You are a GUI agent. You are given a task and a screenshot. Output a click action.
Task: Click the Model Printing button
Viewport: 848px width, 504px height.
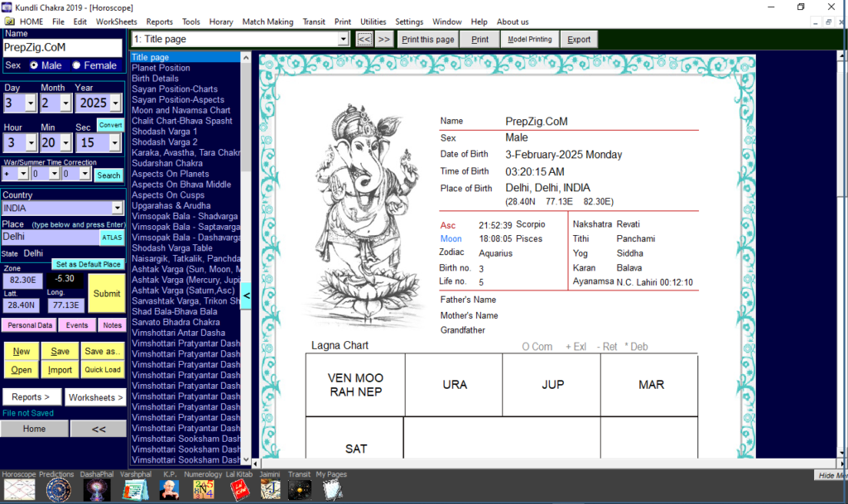pyautogui.click(x=529, y=40)
